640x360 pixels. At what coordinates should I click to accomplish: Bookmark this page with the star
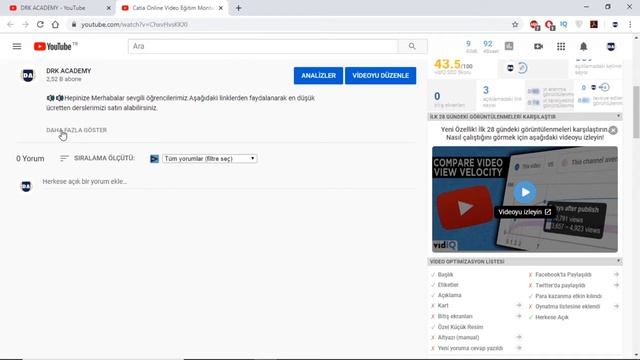click(x=515, y=24)
